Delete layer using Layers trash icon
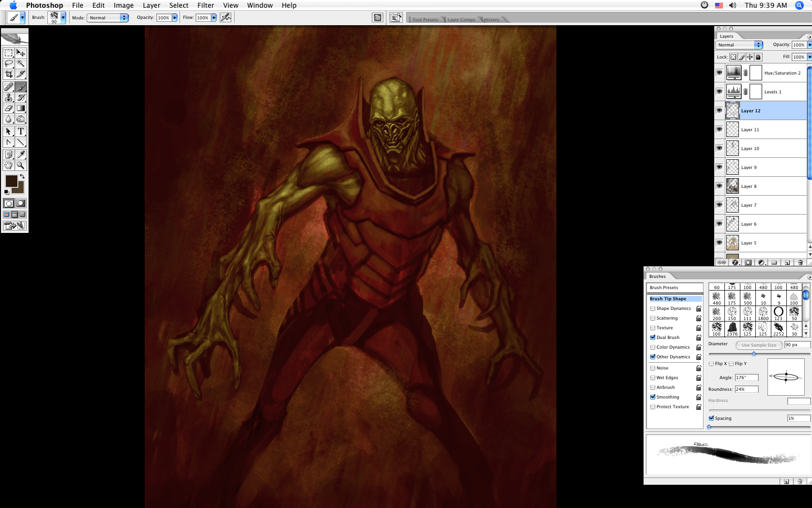 click(800, 262)
